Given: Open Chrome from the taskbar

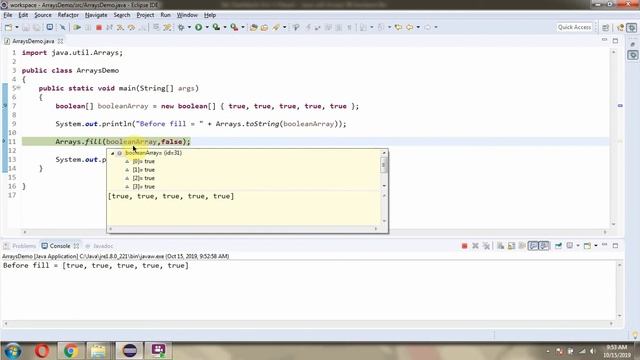Looking at the screenshot, I should [71, 351].
